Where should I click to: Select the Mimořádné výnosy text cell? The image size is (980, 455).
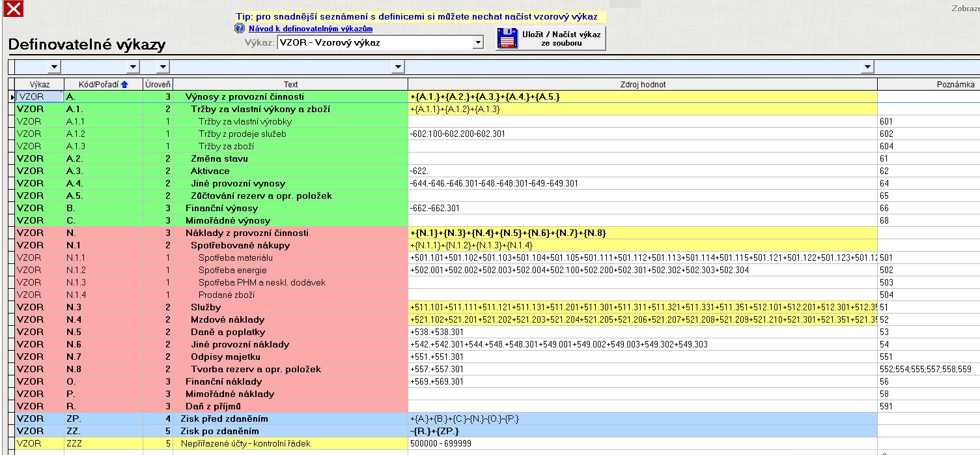(290, 220)
